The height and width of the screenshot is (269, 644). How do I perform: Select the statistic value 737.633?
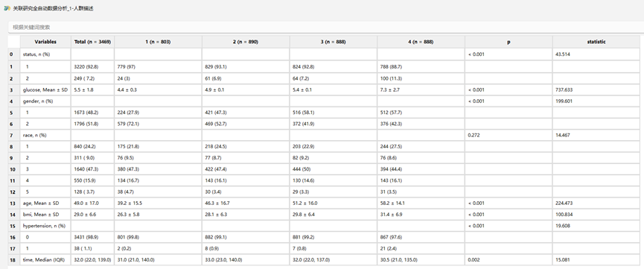[x=596, y=89]
